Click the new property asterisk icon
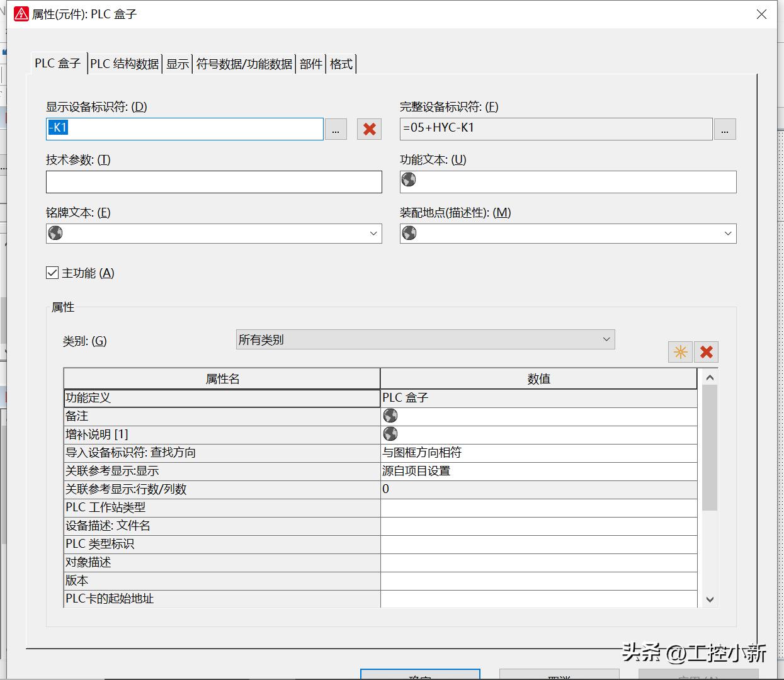This screenshot has width=784, height=680. coord(680,352)
